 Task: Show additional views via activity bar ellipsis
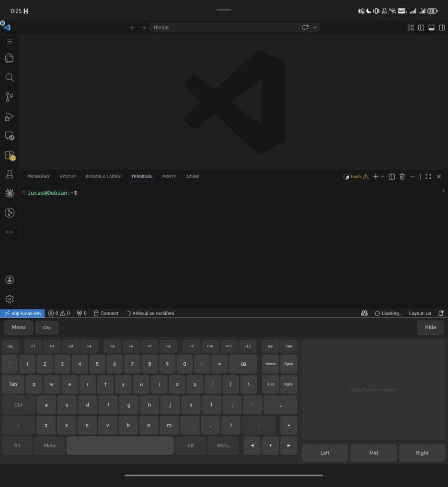(x=9, y=232)
